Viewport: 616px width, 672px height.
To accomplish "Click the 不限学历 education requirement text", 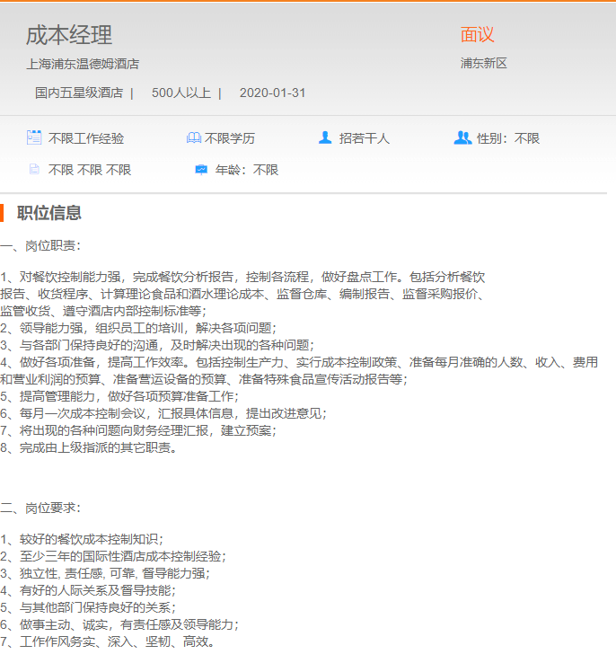I will pyautogui.click(x=230, y=138).
